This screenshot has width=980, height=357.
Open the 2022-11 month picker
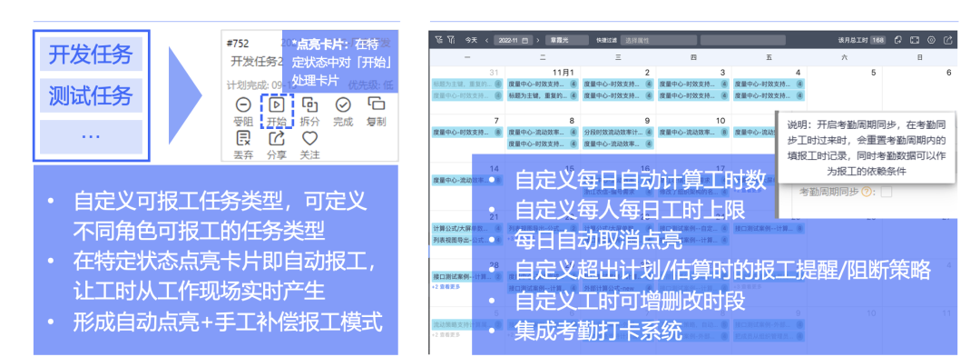coord(512,40)
